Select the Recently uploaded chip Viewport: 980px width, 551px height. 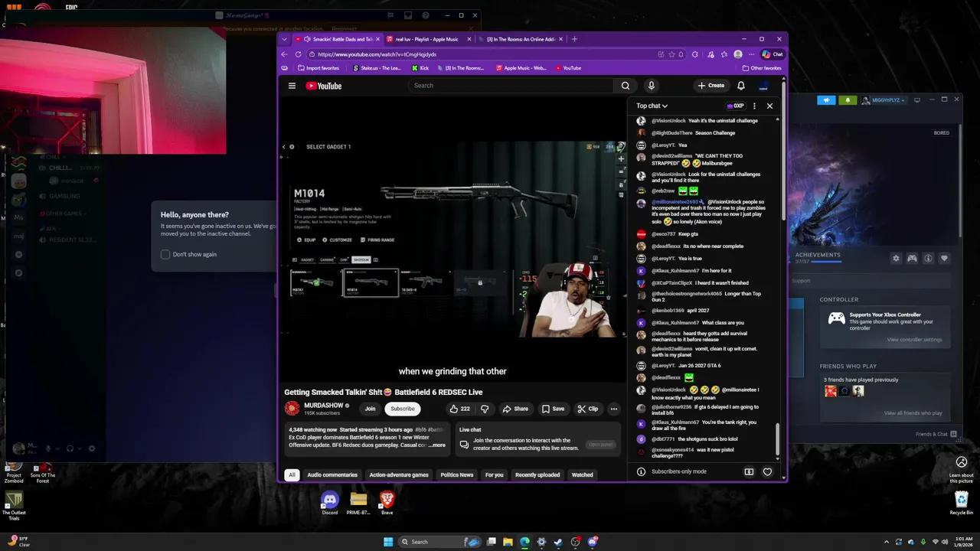click(537, 474)
